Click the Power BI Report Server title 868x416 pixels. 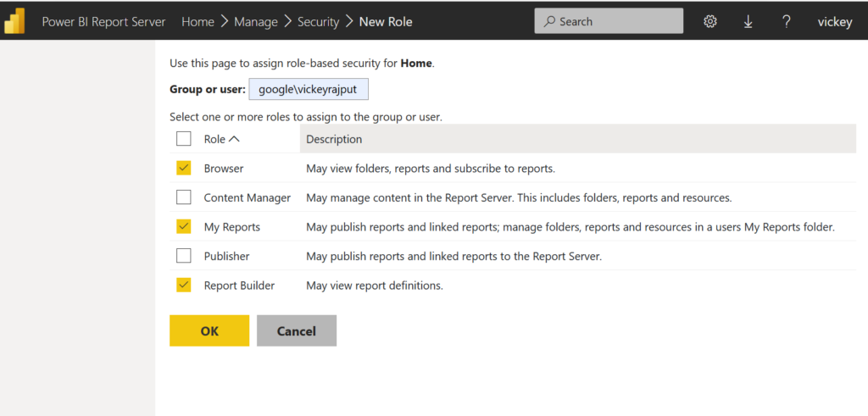[103, 21]
